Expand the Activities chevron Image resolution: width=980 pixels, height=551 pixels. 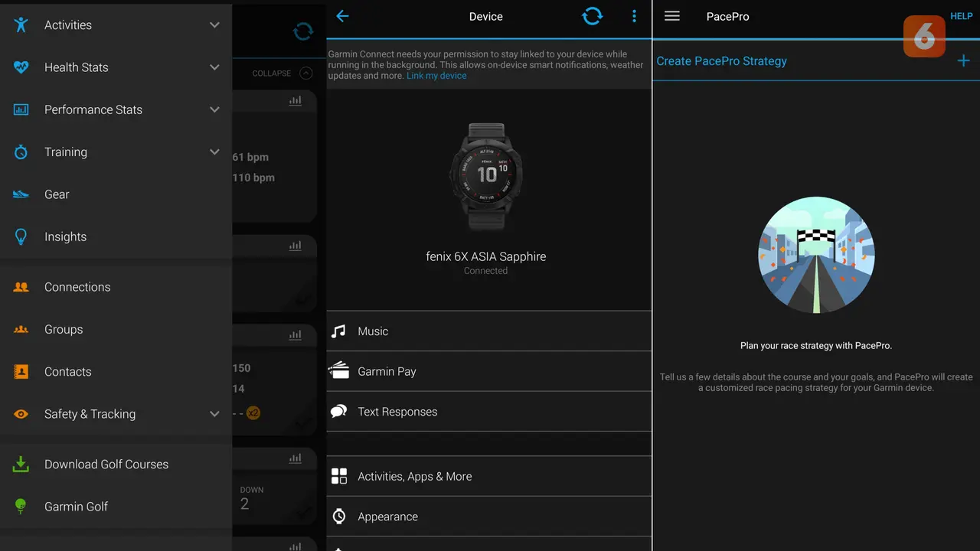(214, 25)
